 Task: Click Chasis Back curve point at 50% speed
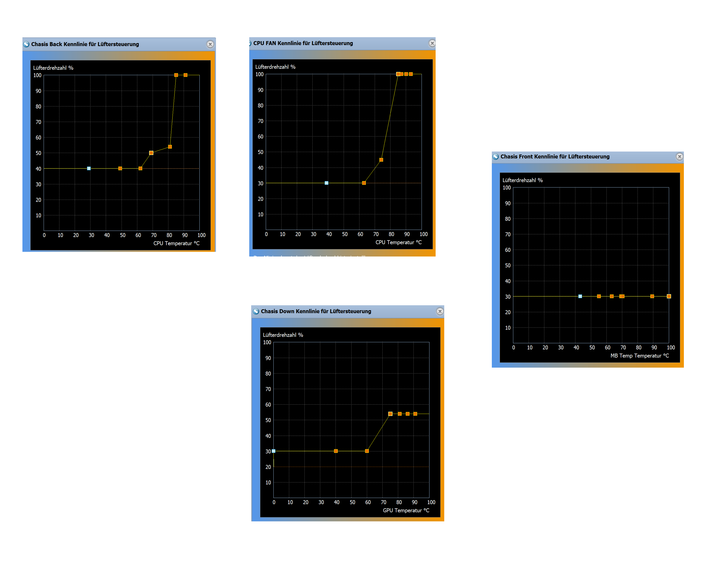pyautogui.click(x=151, y=153)
